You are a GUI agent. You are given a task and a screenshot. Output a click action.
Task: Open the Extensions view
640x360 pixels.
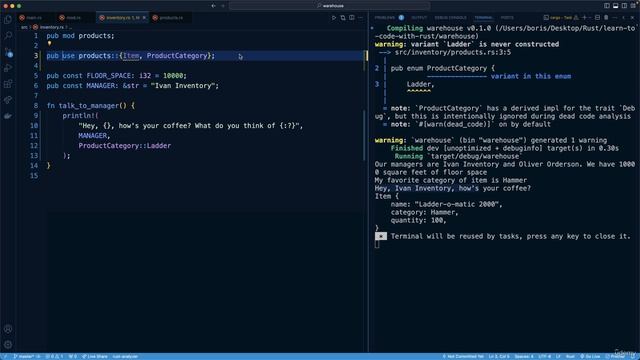click(x=8, y=84)
